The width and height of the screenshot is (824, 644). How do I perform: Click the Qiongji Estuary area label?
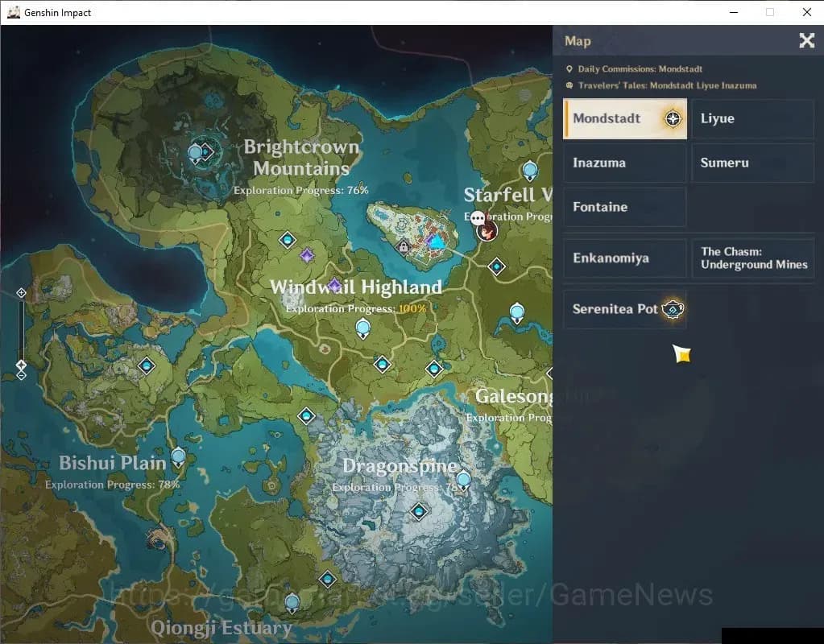coord(222,628)
